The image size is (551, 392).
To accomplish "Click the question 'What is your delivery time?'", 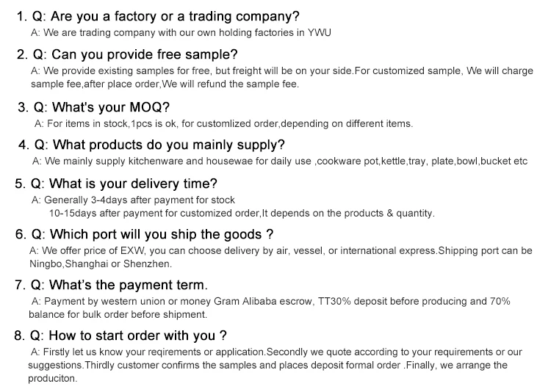I will [x=116, y=184].
